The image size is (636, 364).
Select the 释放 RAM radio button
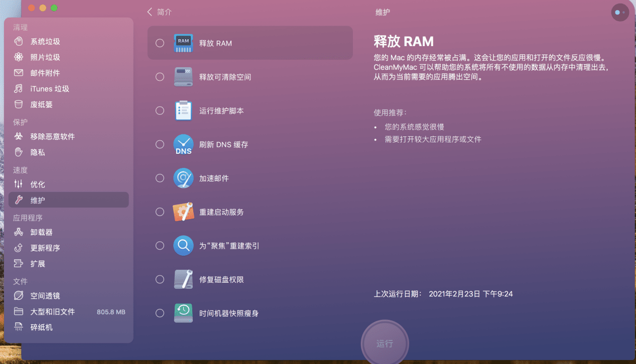[160, 43]
